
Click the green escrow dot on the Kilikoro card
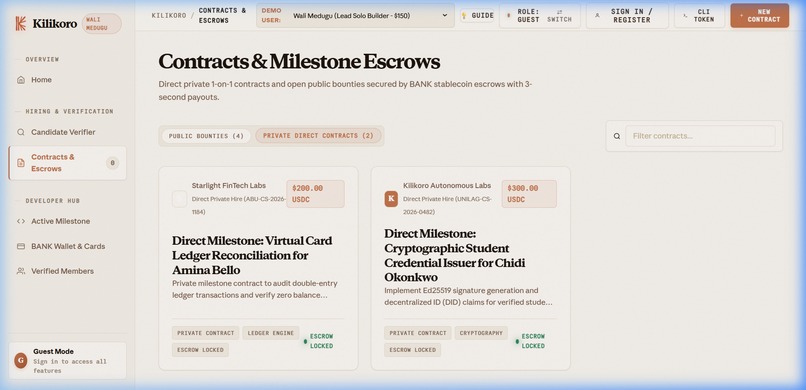(x=517, y=341)
